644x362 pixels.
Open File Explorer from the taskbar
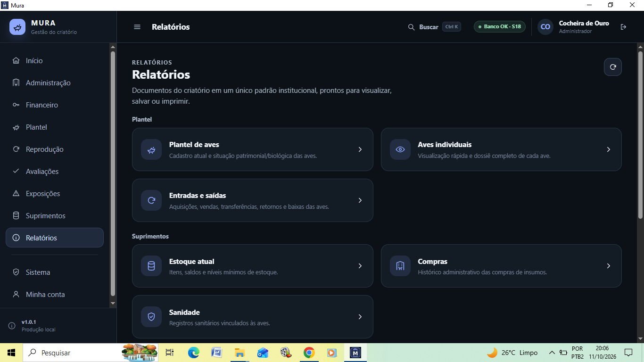point(239,353)
